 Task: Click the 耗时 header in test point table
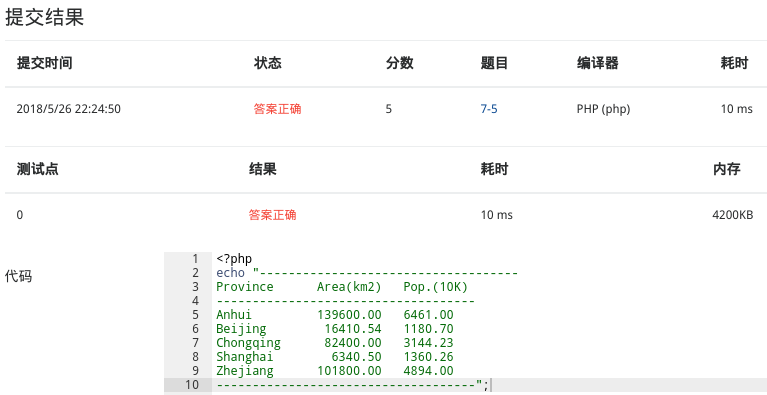(x=494, y=169)
